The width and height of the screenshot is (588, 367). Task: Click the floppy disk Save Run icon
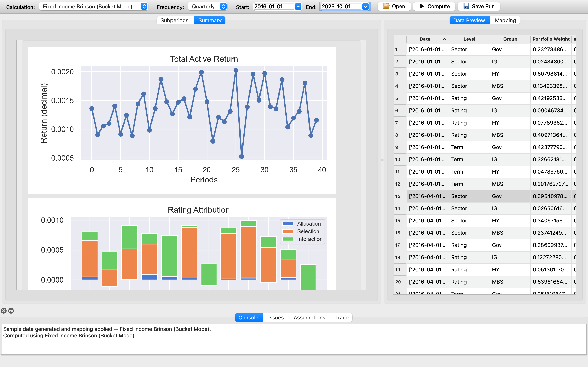[466, 6]
